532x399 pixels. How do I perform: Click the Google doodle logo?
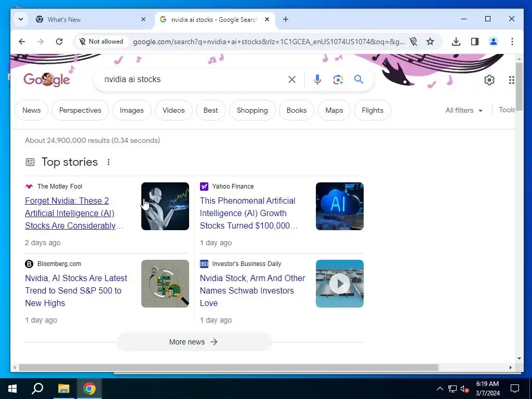[46, 79]
